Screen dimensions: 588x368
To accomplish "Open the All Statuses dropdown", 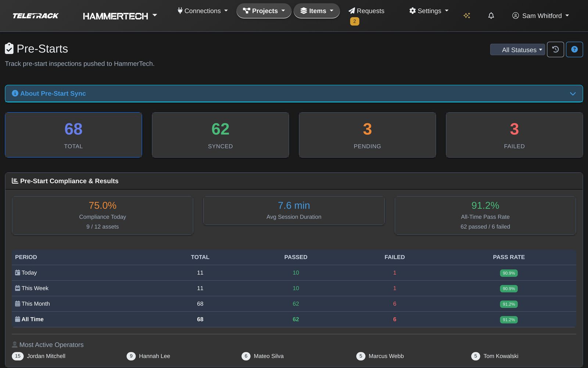I will tap(517, 50).
